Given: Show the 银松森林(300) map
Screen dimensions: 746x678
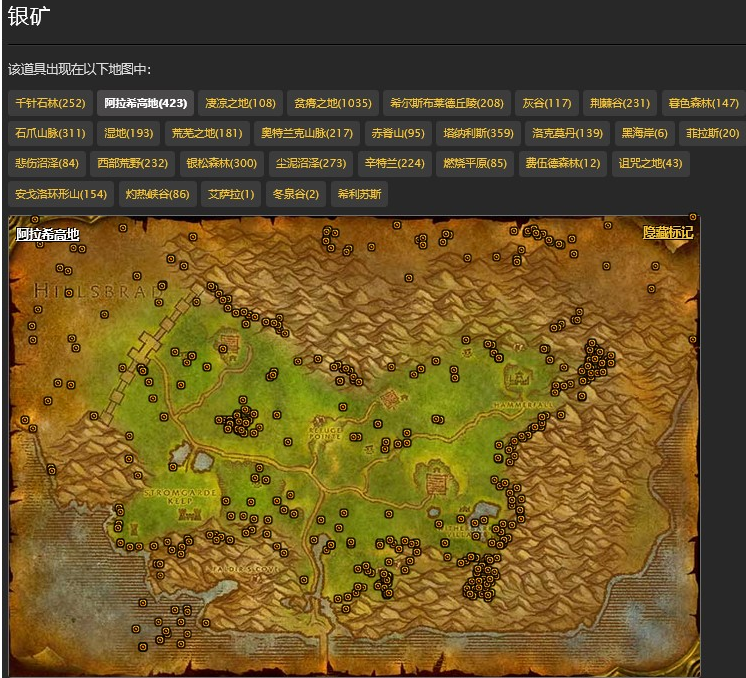Looking at the screenshot, I should click(x=222, y=164).
